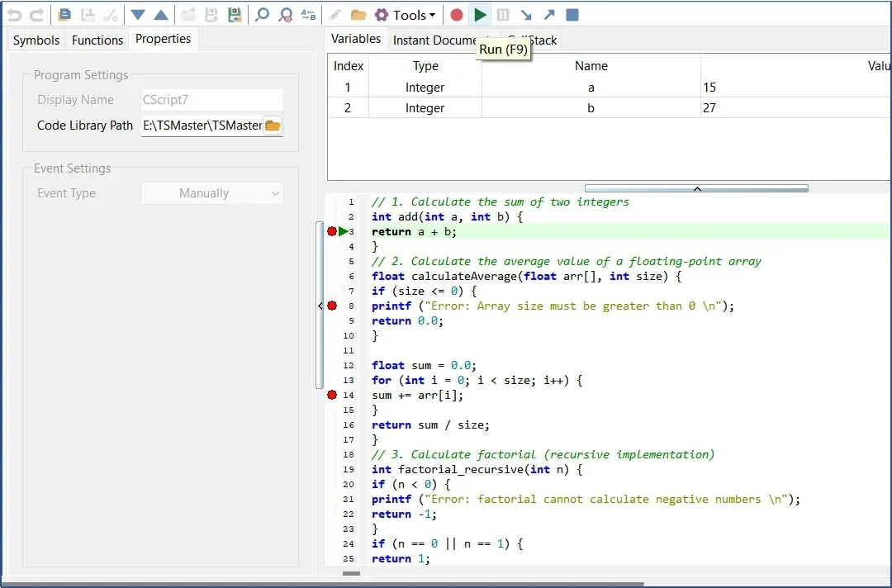Switch to the Instant Document tab
The image size is (892, 588).
pos(434,40)
